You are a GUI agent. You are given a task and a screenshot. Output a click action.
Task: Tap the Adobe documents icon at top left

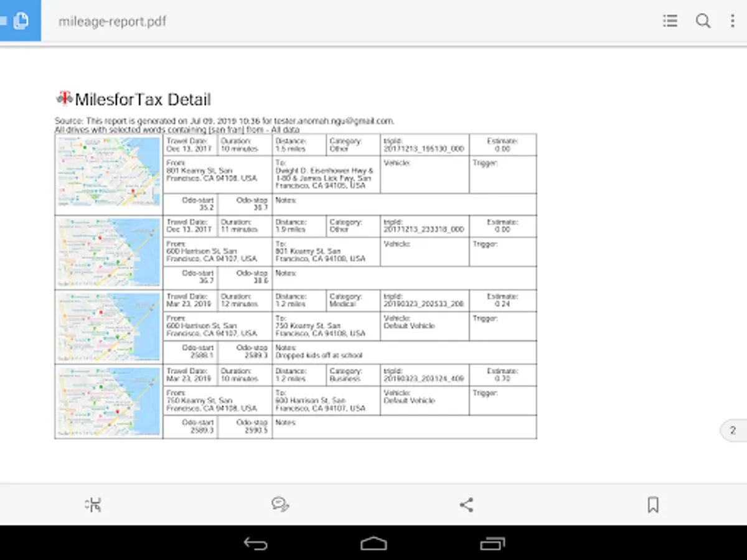point(20,21)
